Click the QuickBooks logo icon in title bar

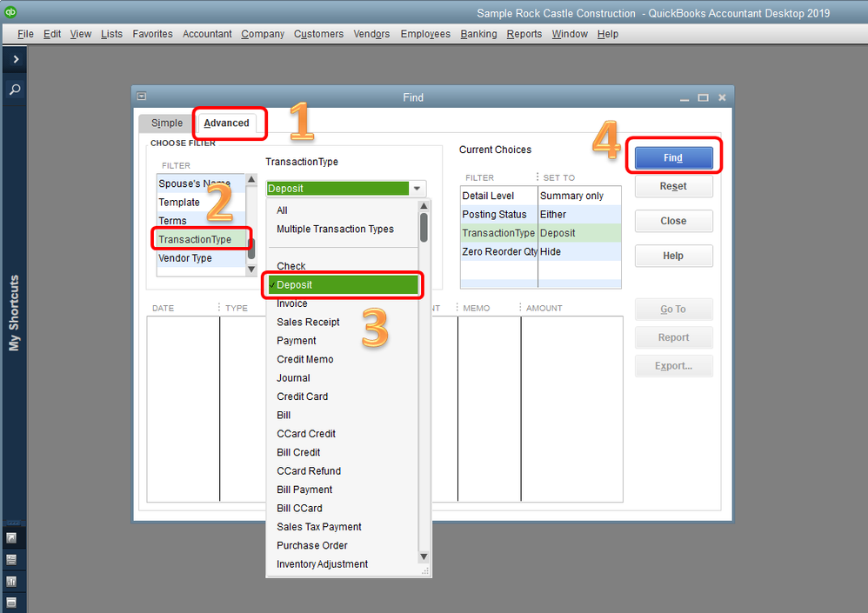[x=10, y=12]
